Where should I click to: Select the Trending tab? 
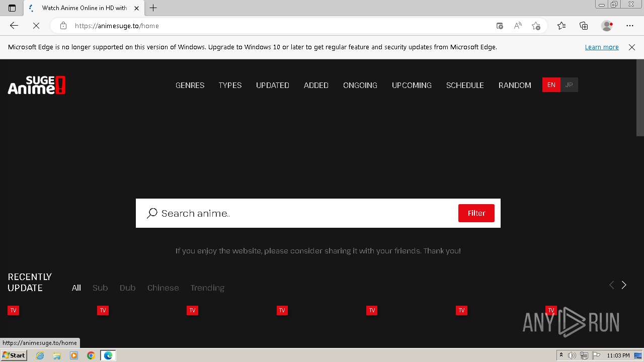pyautogui.click(x=207, y=288)
